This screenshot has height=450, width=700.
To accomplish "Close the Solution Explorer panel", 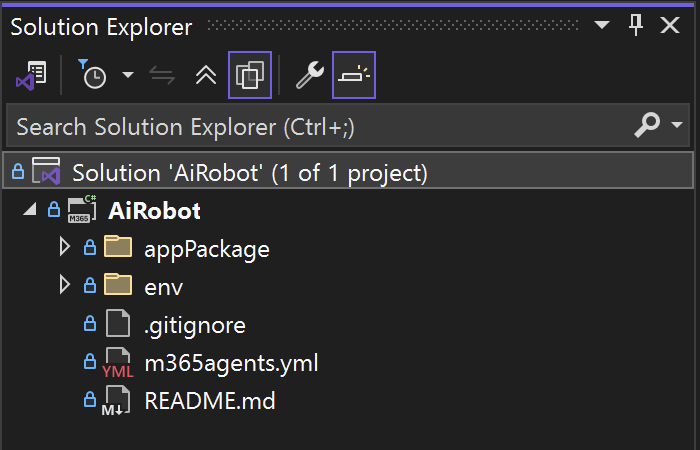I will (x=670, y=25).
